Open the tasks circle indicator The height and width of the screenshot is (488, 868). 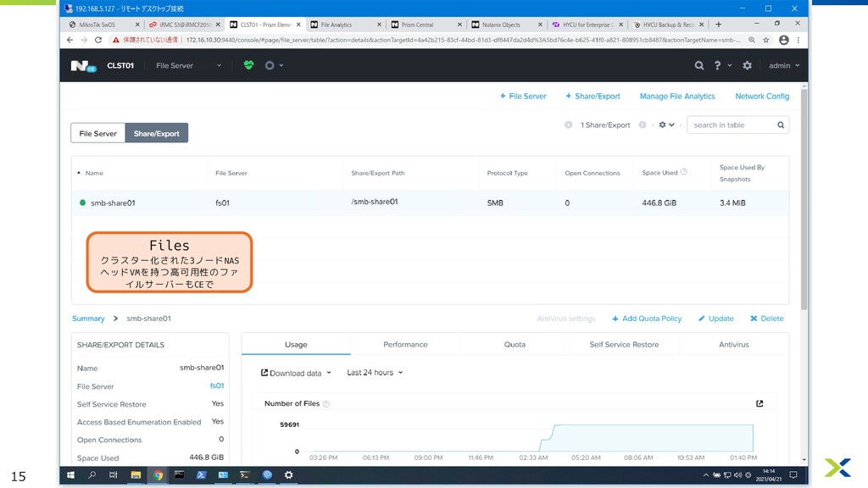(x=270, y=65)
